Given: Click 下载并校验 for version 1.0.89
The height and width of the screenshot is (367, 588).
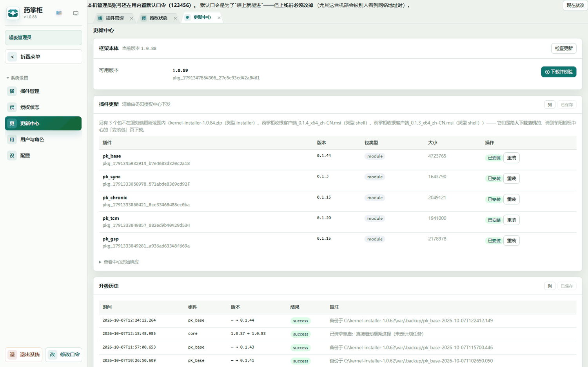Looking at the screenshot, I should coord(559,72).
